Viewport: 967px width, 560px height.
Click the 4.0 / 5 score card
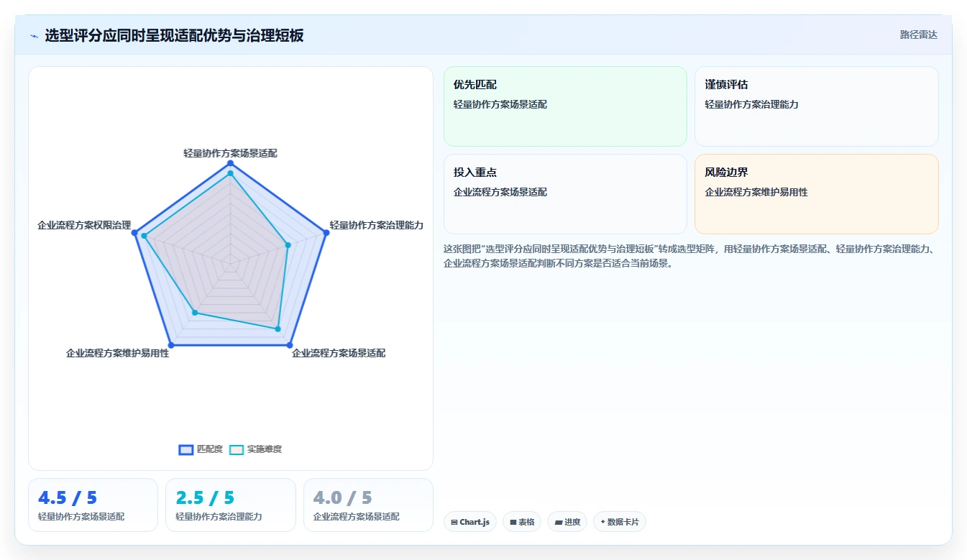(x=368, y=505)
